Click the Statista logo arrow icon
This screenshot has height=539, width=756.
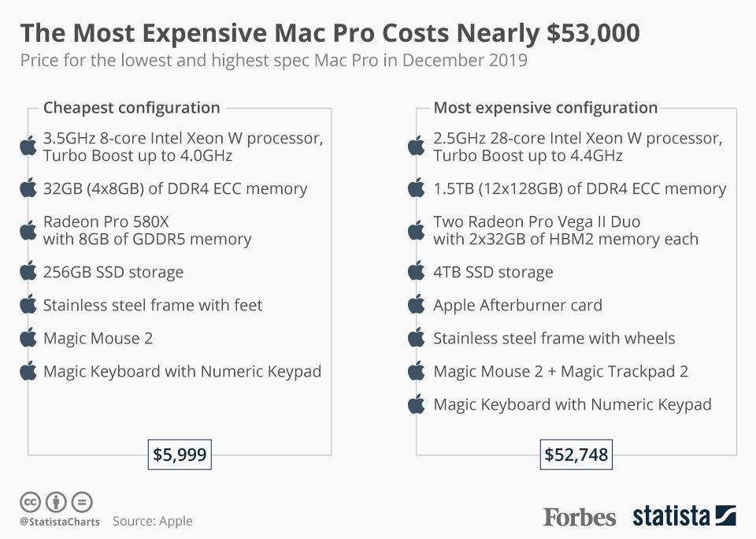click(725, 517)
